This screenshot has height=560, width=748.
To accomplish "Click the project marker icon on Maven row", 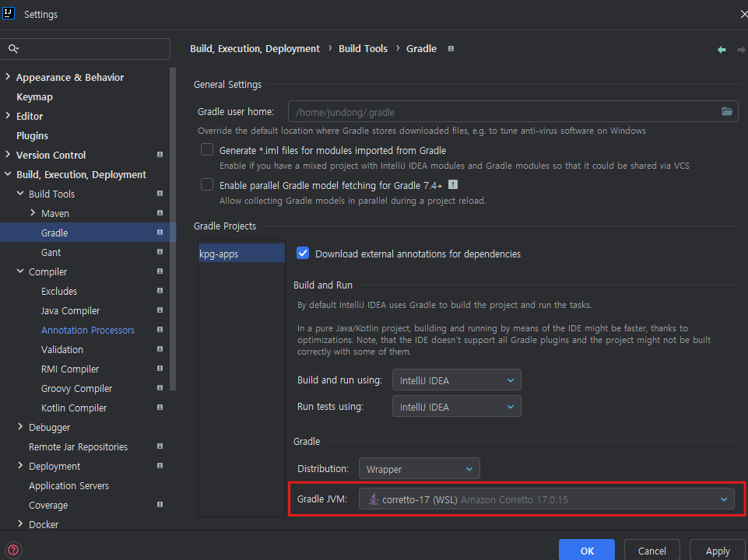I will [160, 213].
